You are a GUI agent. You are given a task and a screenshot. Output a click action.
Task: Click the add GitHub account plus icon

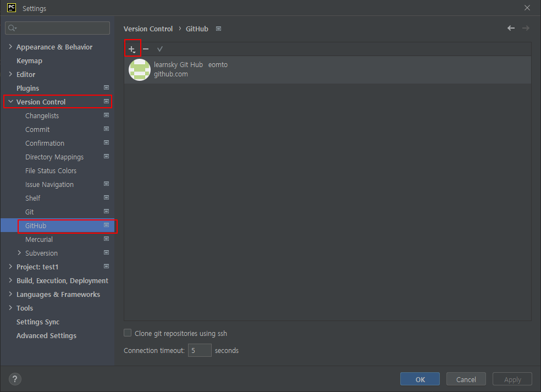click(x=132, y=49)
